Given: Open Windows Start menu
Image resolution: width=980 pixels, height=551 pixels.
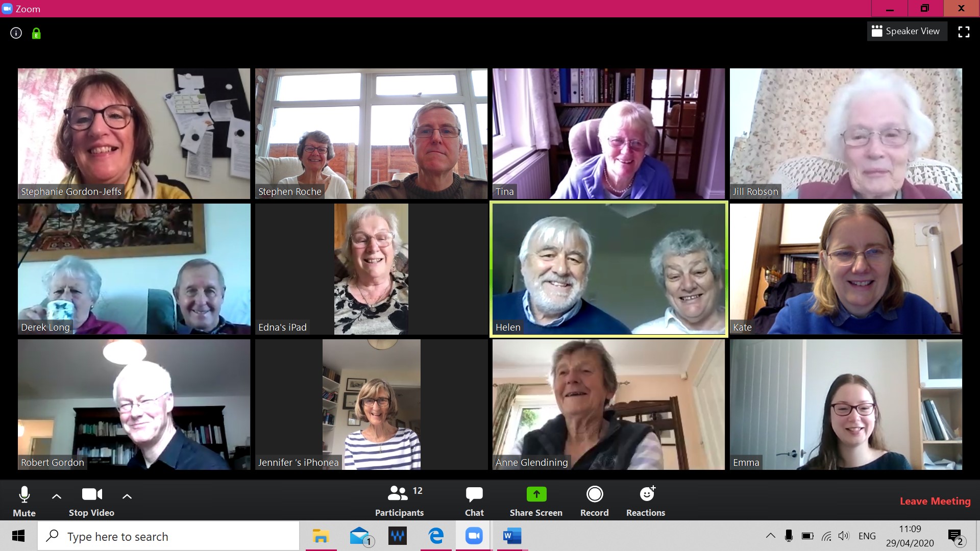Looking at the screenshot, I should 18,536.
